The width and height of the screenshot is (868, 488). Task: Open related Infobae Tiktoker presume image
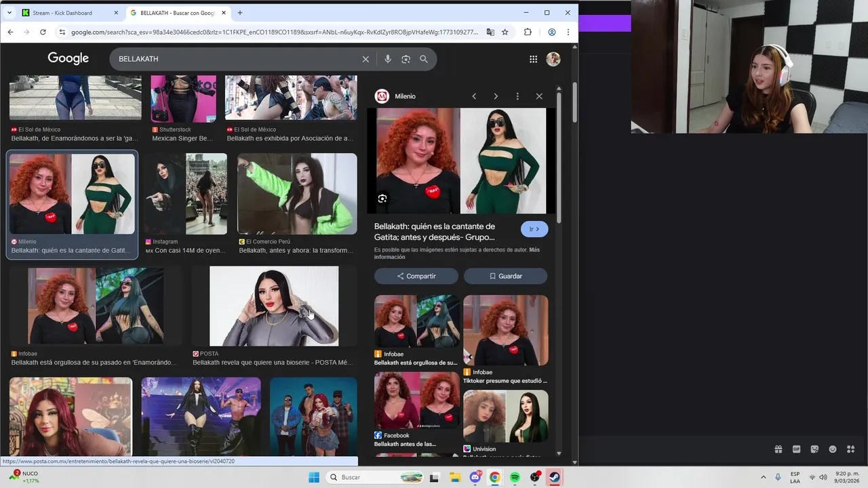(x=506, y=330)
